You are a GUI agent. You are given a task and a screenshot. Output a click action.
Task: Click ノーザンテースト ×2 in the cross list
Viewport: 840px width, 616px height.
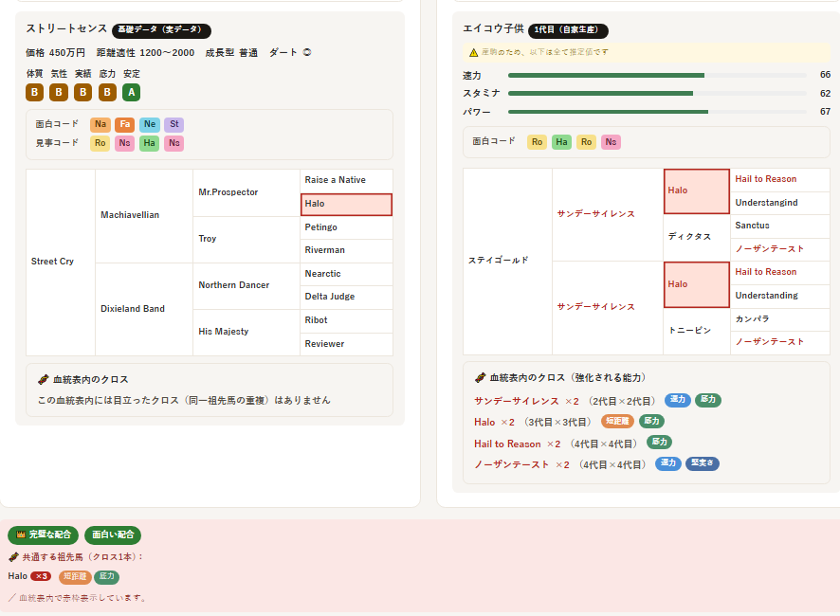point(521,465)
